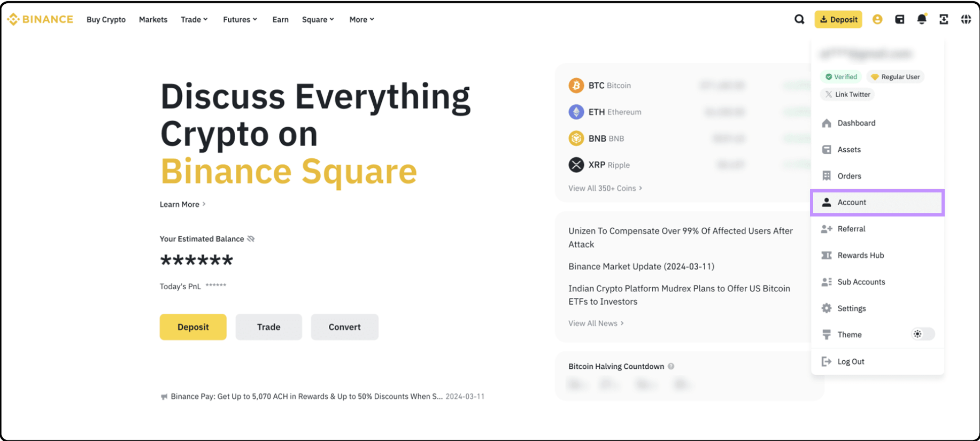Click the BTC Bitcoin row label

coord(609,86)
